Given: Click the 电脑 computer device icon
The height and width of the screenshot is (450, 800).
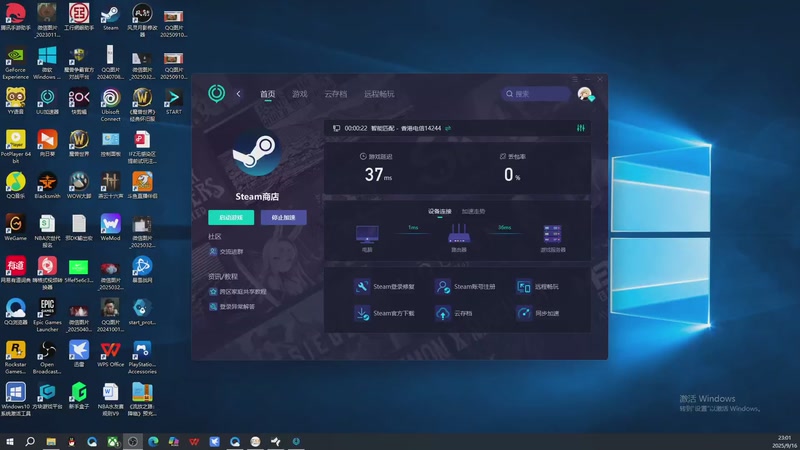Looking at the screenshot, I should click(367, 235).
